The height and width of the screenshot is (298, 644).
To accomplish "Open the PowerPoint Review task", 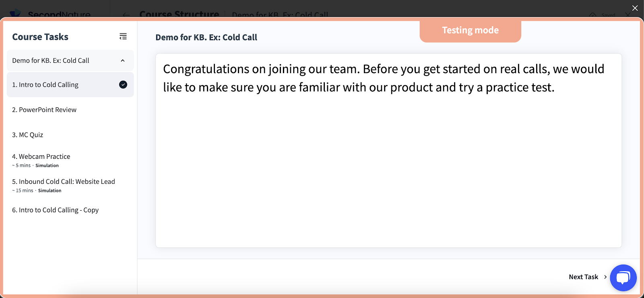I will click(44, 110).
